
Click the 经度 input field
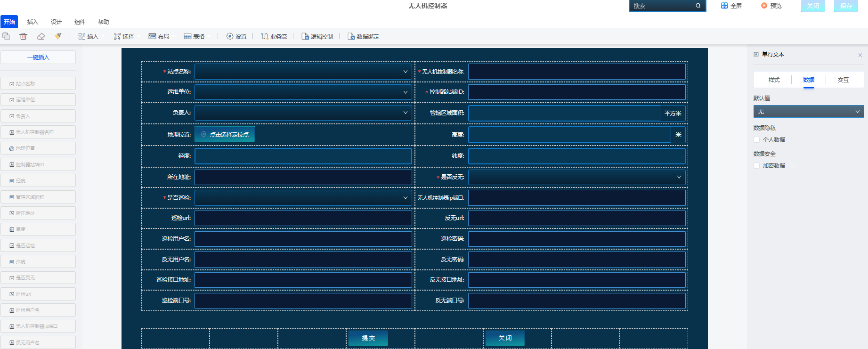(303, 156)
